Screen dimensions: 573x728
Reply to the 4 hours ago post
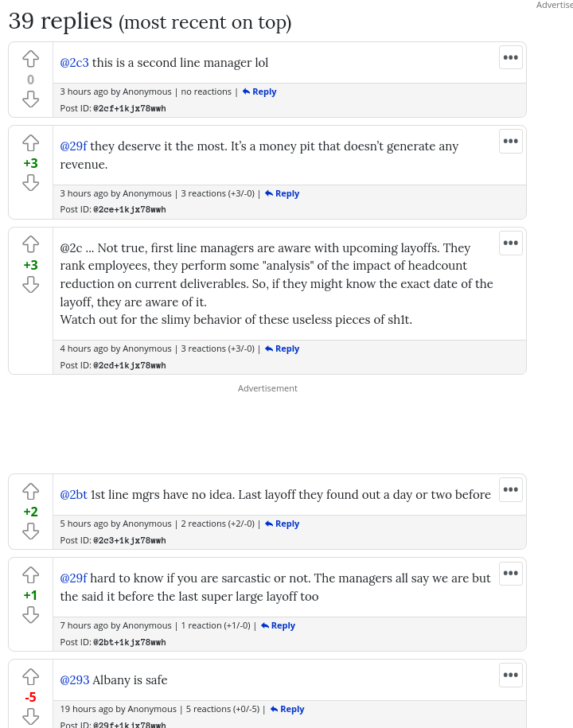click(x=283, y=348)
